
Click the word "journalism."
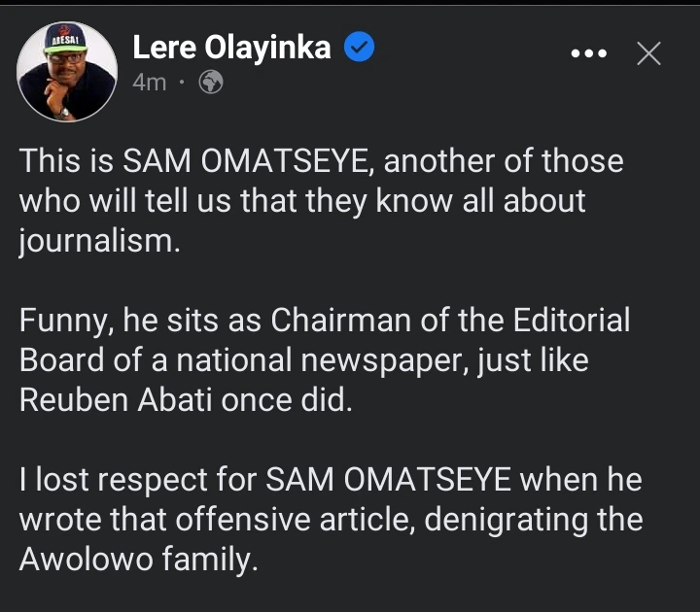tap(100, 240)
